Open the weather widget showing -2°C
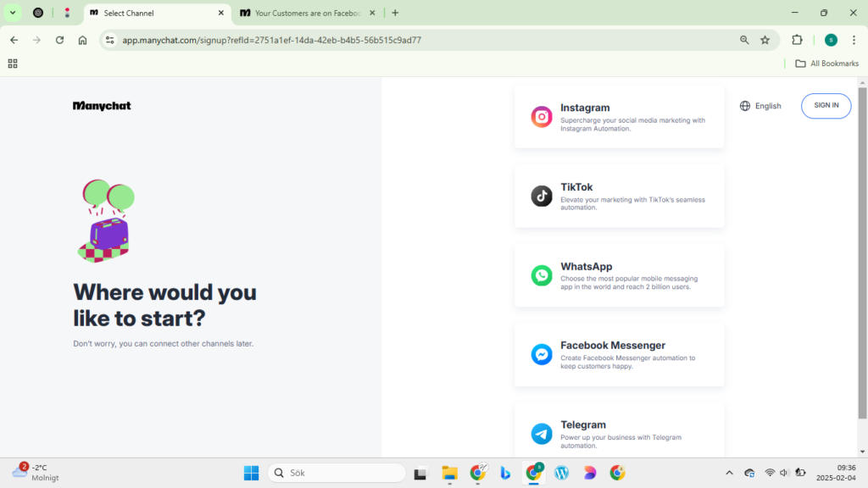Screen dimensions: 868x488 (x=36, y=473)
